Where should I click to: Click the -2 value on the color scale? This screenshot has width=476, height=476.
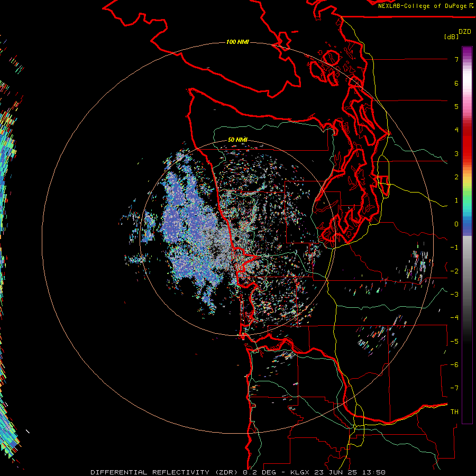pos(454,271)
